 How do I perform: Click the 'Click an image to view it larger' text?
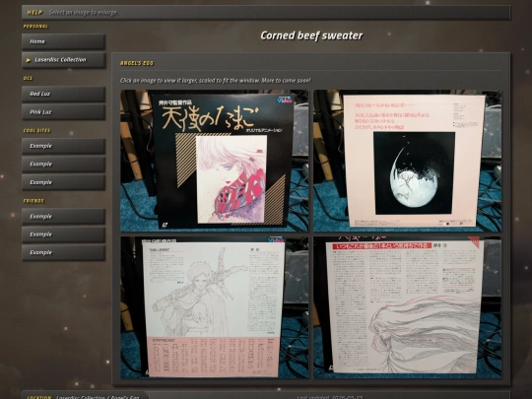click(215, 81)
